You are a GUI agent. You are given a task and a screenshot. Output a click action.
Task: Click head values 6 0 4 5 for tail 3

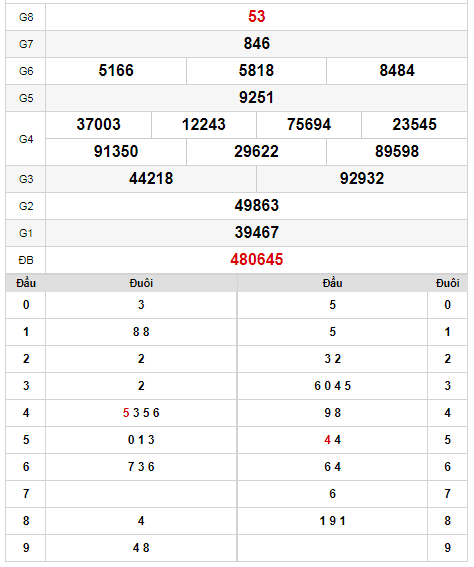332,386
